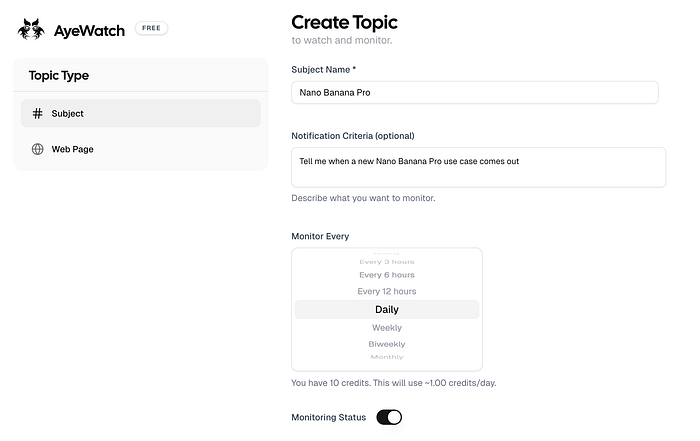Click the Create Topic page heading
Viewport: 700px width, 441px height.
pyautogui.click(x=343, y=22)
